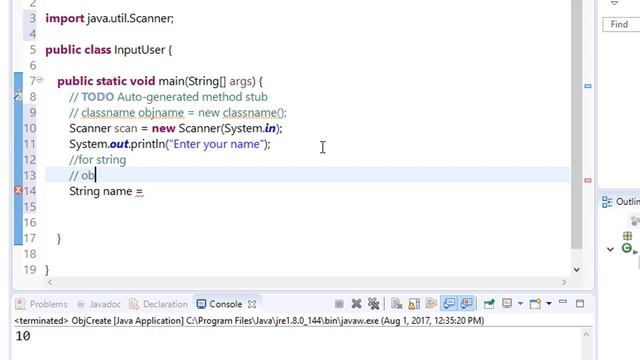
Task: Click the 'import' keyword on line 3
Action: click(64, 18)
